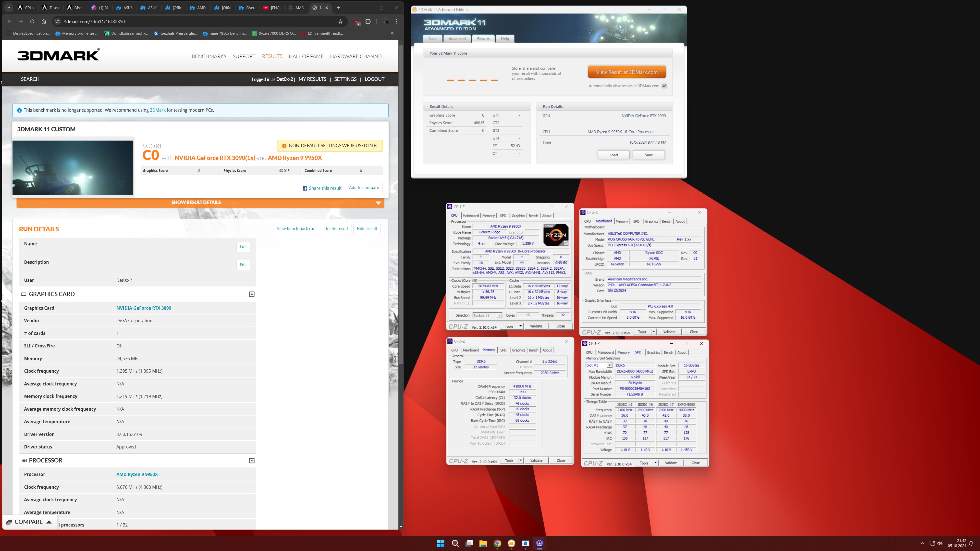980x551 pixels.
Task: Open Tools dropdown arrow in CPU-Z CPU window
Action: tap(520, 326)
